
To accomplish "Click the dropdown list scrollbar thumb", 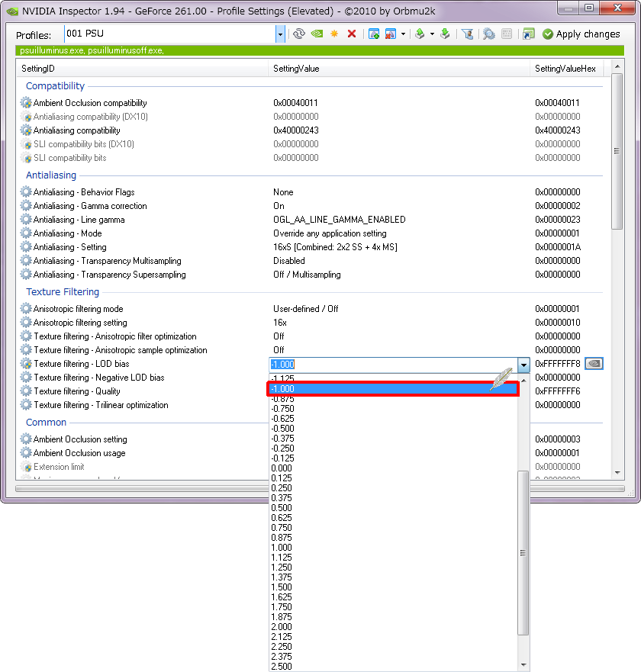I will (523, 553).
